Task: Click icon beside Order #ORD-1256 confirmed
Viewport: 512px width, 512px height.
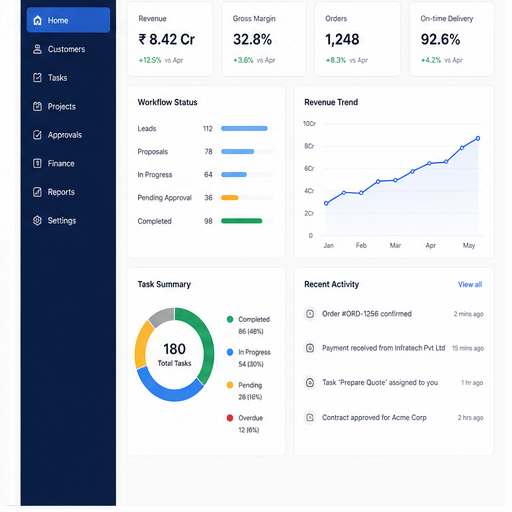Action: (310, 314)
